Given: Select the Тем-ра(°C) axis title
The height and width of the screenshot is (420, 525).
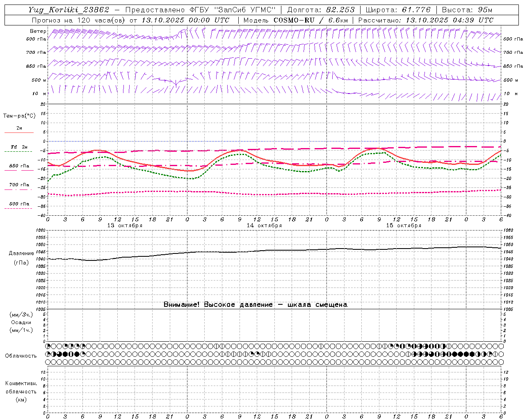Looking at the screenshot, I should [x=19, y=116].
